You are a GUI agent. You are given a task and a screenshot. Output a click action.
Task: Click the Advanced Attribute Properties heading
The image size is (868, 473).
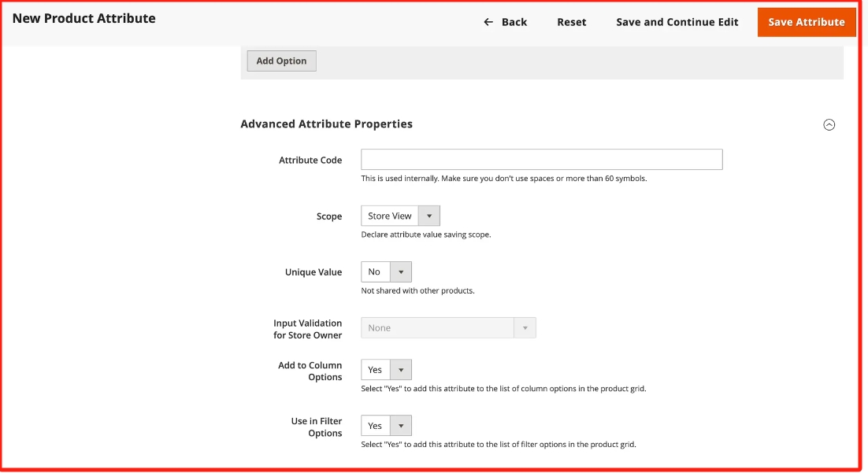326,124
